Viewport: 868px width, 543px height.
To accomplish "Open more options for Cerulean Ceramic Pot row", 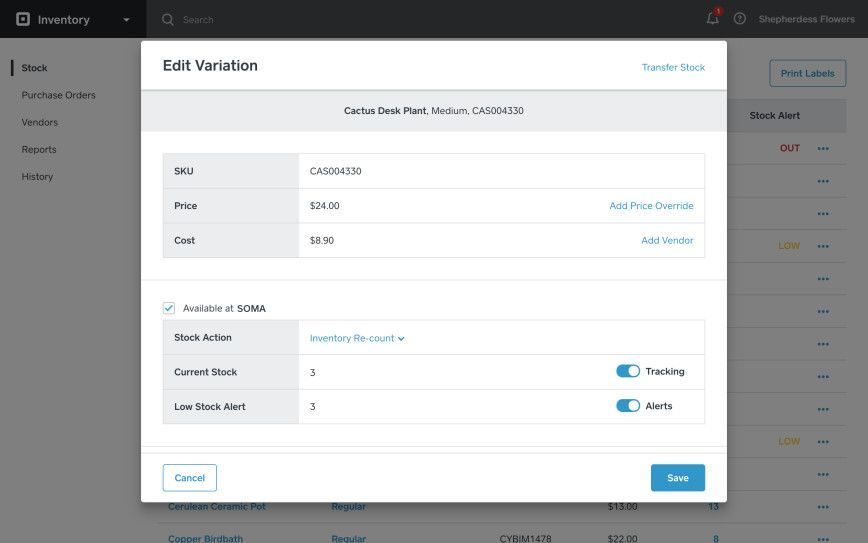I will click(823, 507).
